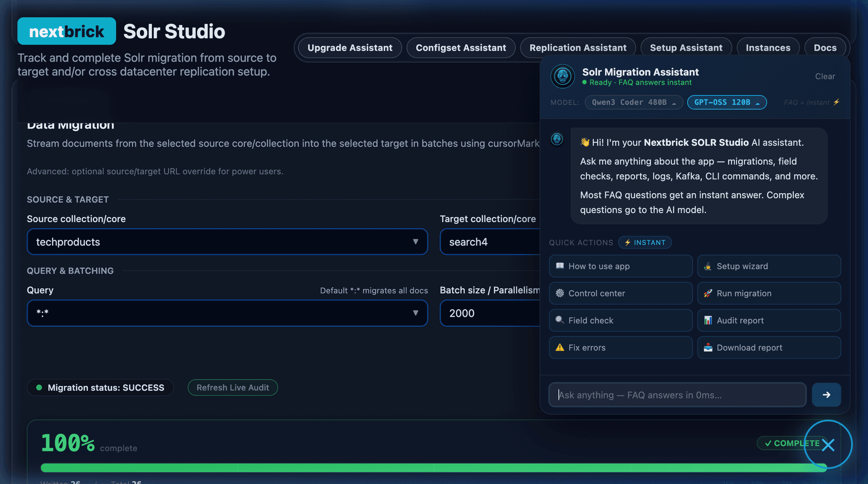The width and height of the screenshot is (868, 484).
Task: Choose the Download report quick action
Action: coord(769,347)
